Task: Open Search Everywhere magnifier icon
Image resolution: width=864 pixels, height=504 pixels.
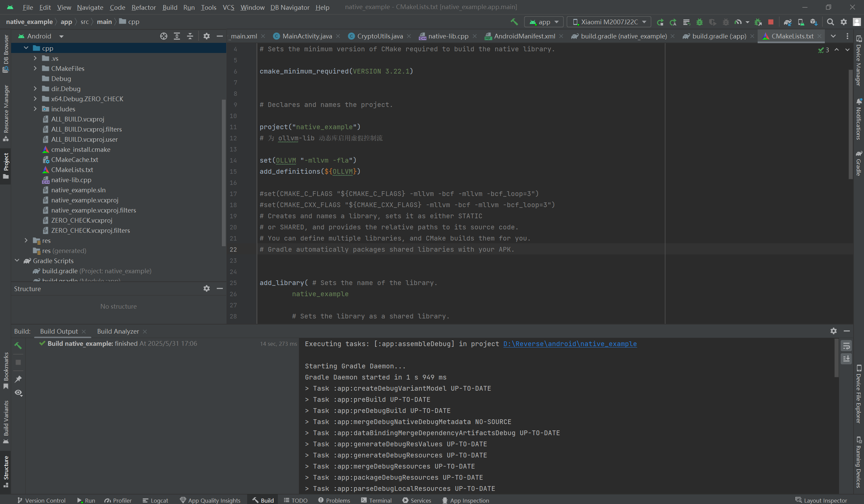Action: tap(830, 22)
